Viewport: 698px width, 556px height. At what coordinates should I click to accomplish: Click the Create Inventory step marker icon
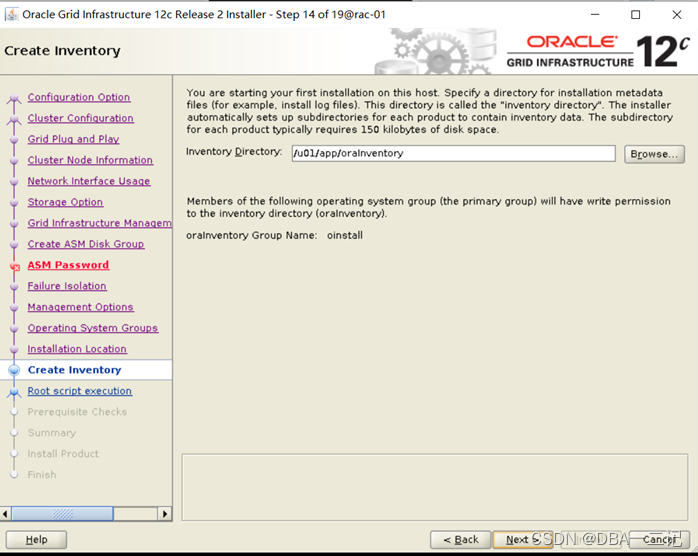[14, 370]
